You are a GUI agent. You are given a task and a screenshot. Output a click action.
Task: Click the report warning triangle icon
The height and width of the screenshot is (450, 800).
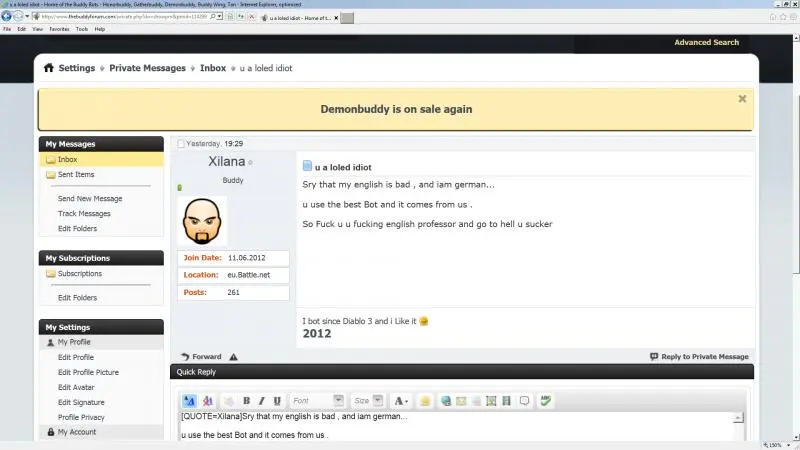coord(234,357)
